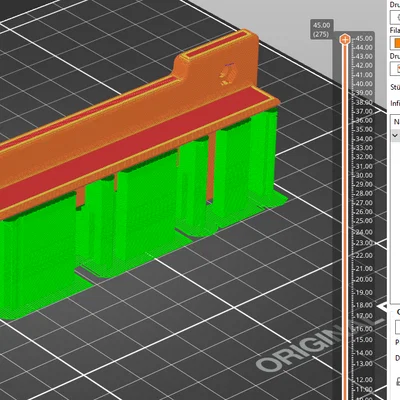
Task: Click the 40.00 tick on layer ruler
Action: click(363, 84)
